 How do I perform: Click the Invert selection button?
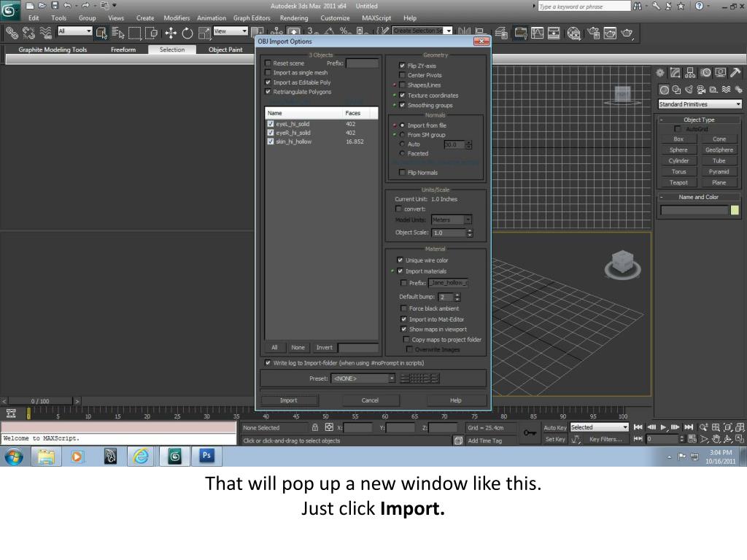click(x=325, y=348)
